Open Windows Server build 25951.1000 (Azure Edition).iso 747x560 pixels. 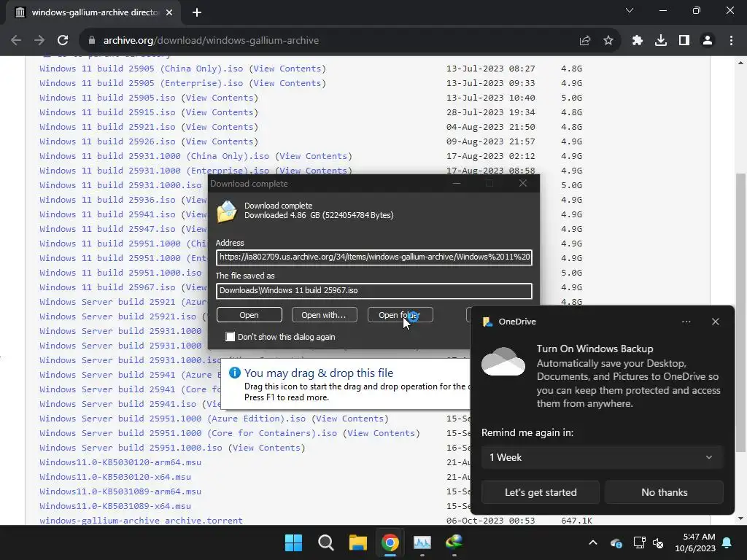(x=172, y=419)
